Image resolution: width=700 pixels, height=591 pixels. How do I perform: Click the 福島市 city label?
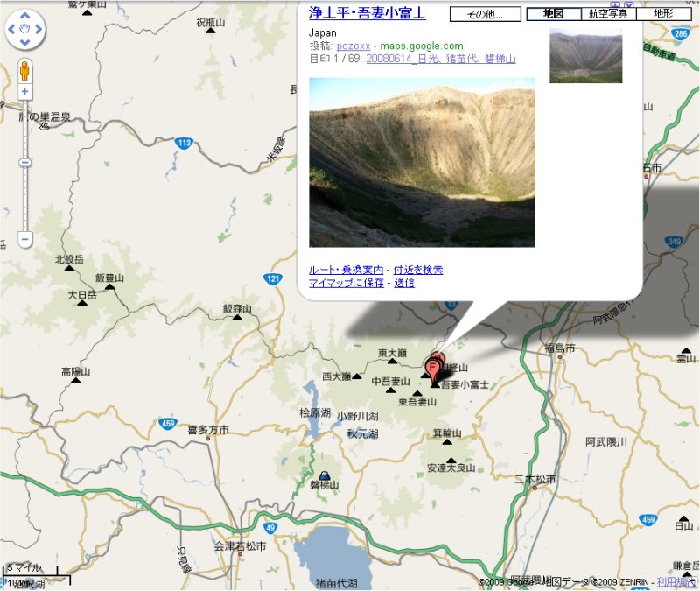(560, 348)
